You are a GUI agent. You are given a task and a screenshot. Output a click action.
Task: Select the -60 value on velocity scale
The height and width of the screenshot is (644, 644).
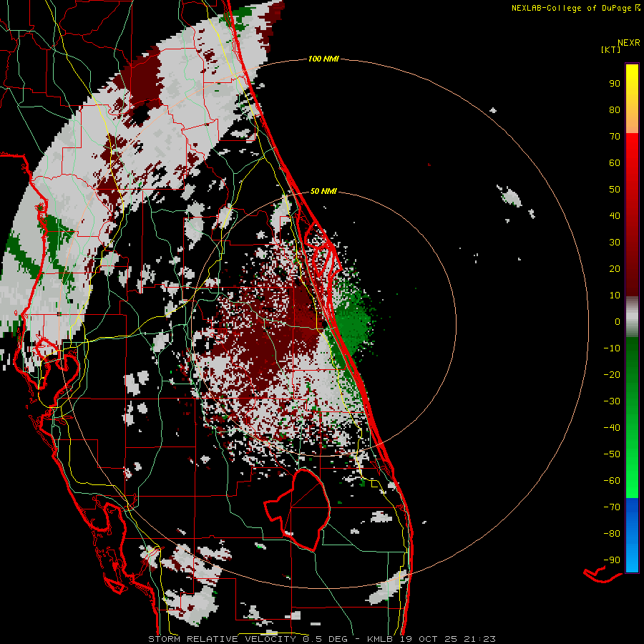click(x=612, y=481)
